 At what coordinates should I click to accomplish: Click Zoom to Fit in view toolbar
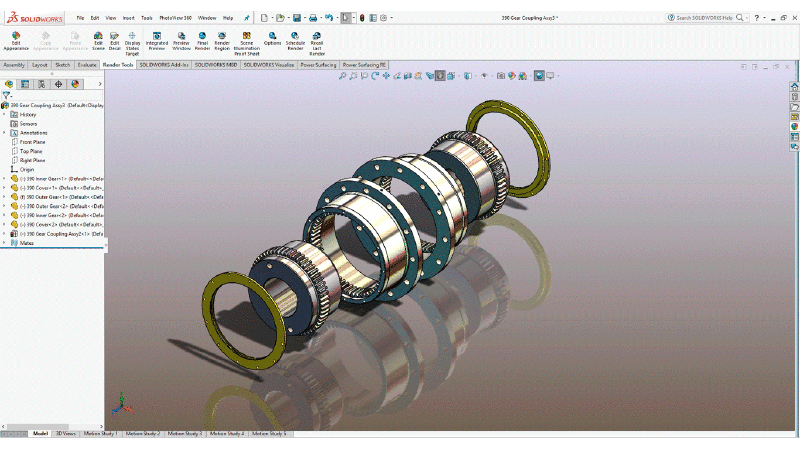click(x=342, y=76)
